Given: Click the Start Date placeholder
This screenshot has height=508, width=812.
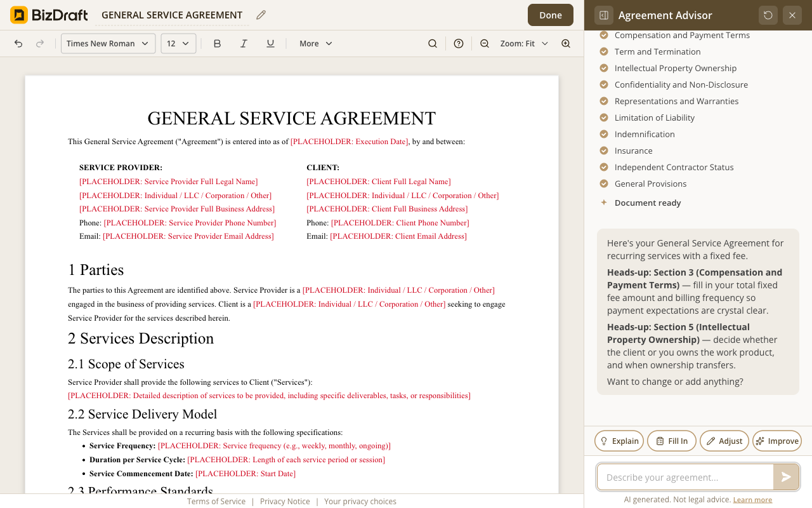Looking at the screenshot, I should [x=246, y=474].
